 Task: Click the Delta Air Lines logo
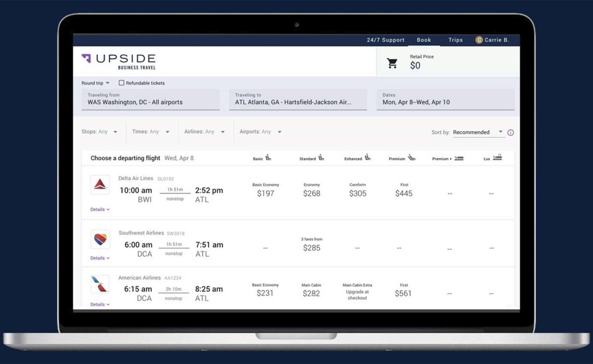(100, 185)
